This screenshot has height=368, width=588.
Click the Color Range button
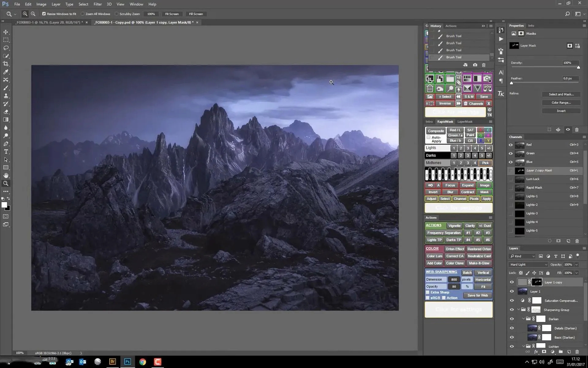[x=561, y=102]
